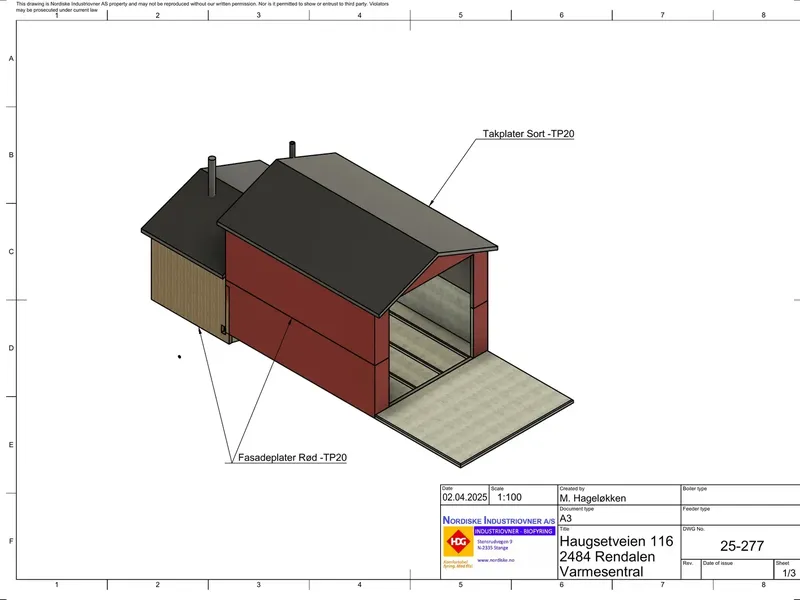Select the 'Takplater Sort -TP20' annotation
Screen dimensions: 800x600
click(x=528, y=134)
